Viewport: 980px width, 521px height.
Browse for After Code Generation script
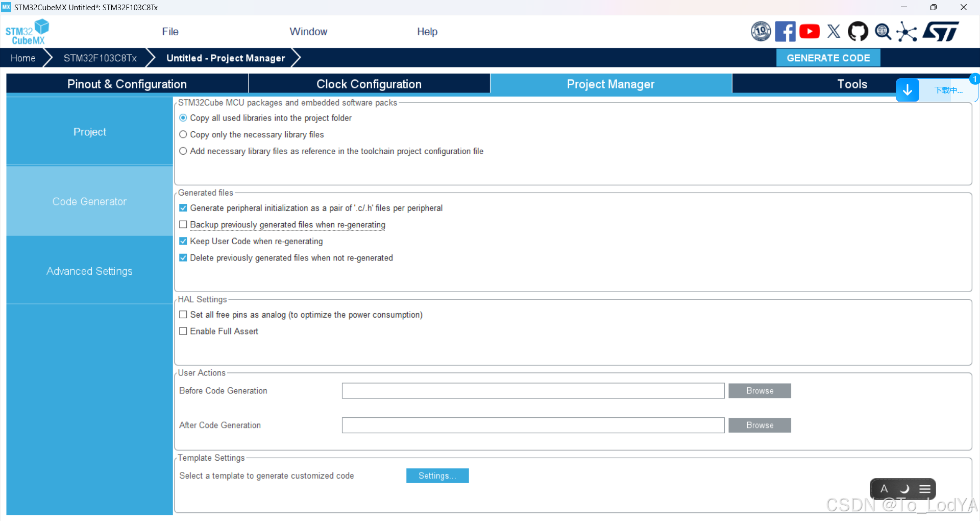[x=759, y=425]
